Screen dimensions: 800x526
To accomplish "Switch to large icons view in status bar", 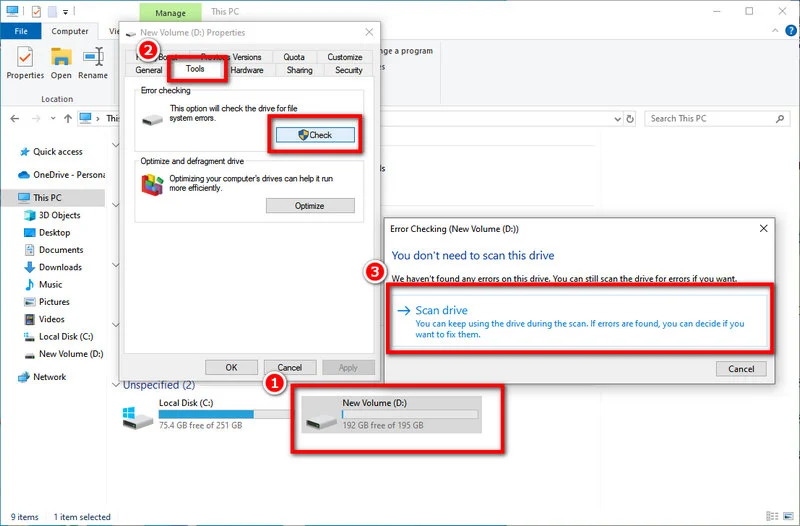I will pyautogui.click(x=789, y=516).
